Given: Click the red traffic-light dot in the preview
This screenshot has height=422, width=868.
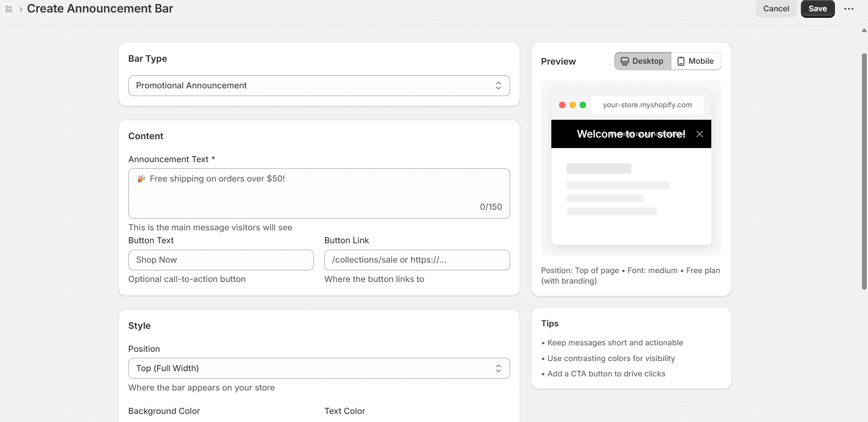Looking at the screenshot, I should coord(562,104).
